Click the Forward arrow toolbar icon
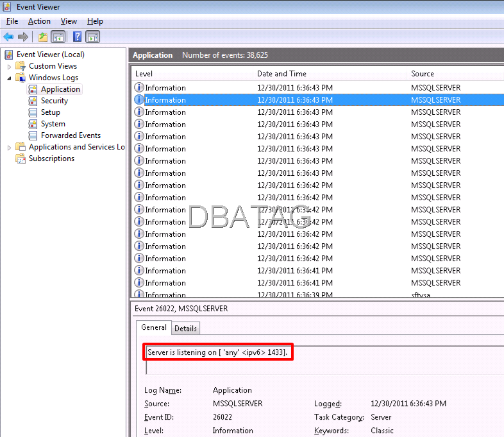504x437 pixels. [23, 37]
